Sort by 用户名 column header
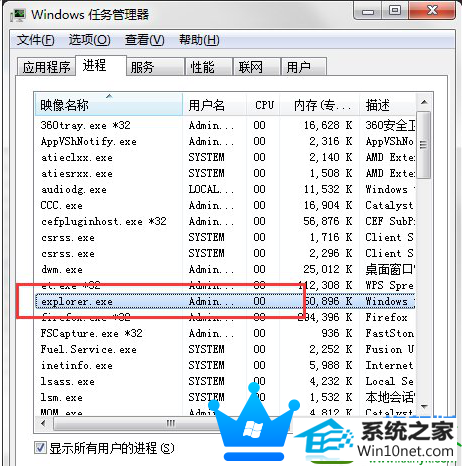462x466 pixels. [x=214, y=105]
